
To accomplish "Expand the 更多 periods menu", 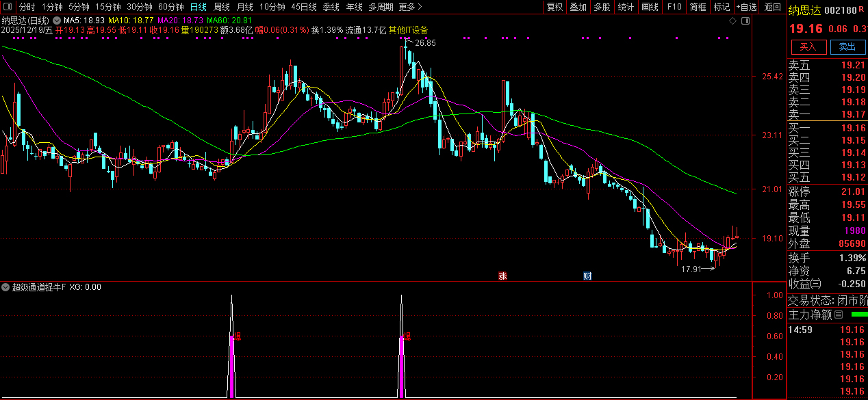I will click(410, 7).
